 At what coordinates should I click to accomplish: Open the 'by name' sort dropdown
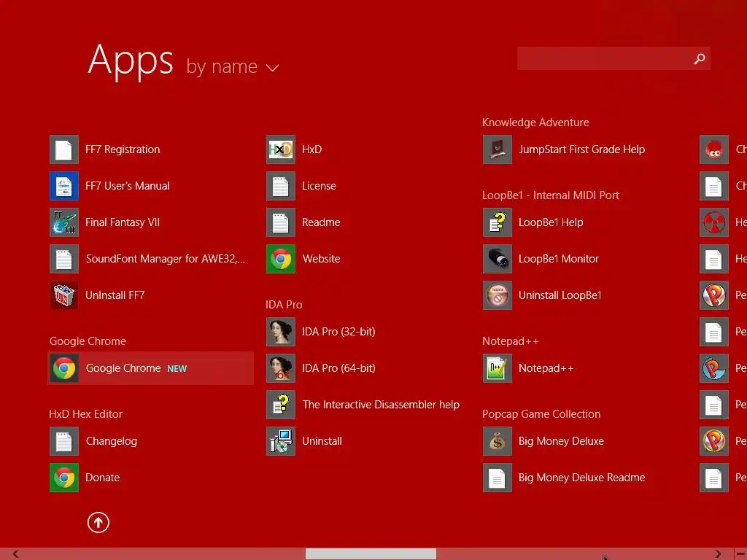click(x=233, y=67)
